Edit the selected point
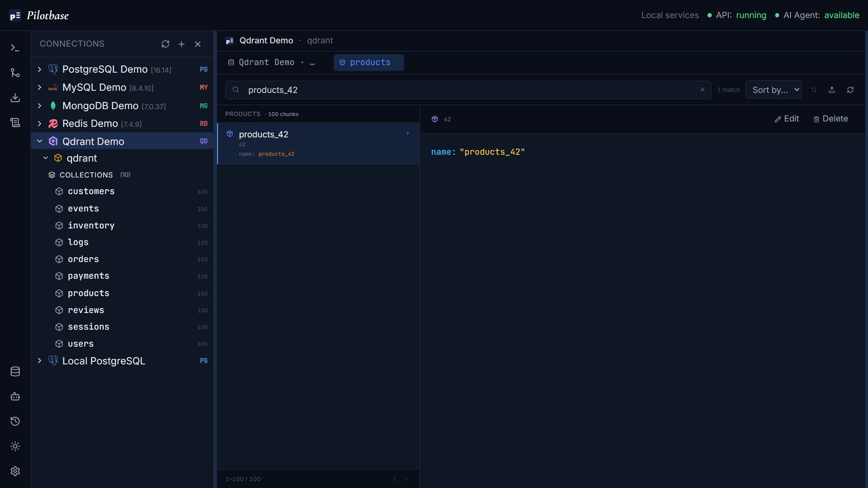This screenshot has height=488, width=868. (787, 119)
